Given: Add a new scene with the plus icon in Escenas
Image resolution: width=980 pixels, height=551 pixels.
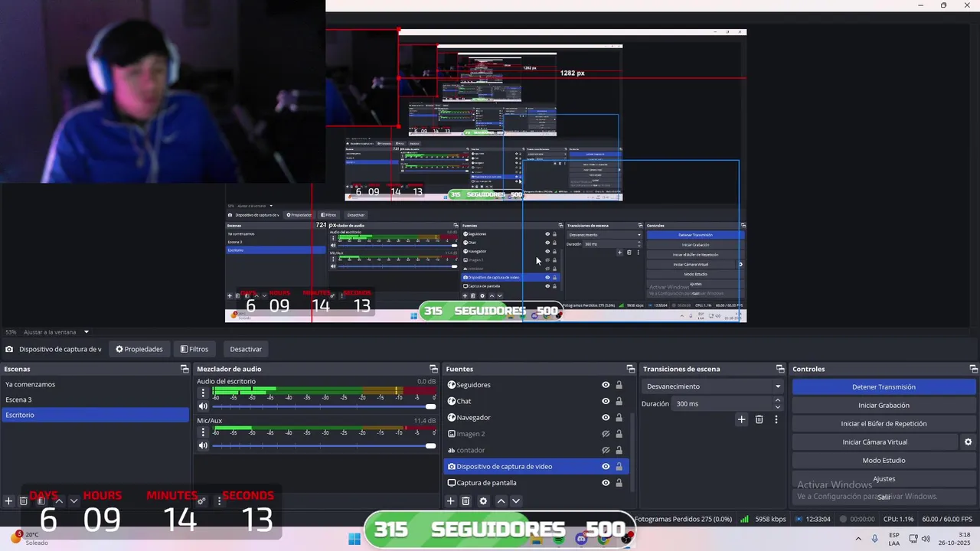Looking at the screenshot, I should [8, 501].
